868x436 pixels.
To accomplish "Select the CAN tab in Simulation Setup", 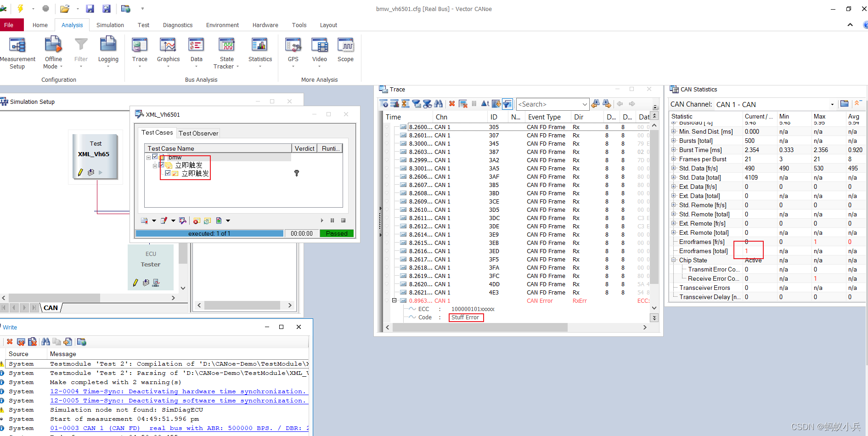I will [51, 308].
